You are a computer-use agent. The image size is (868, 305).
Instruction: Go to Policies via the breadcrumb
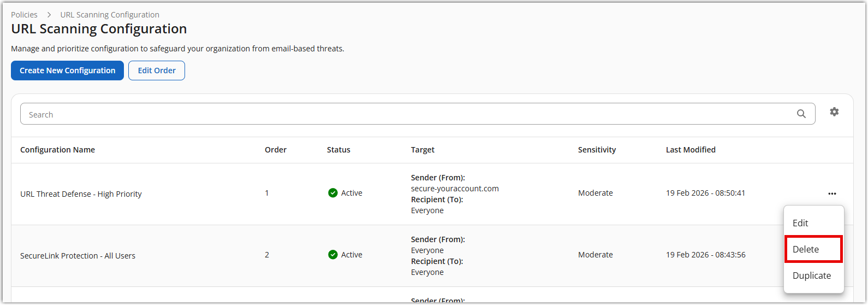pyautogui.click(x=24, y=15)
